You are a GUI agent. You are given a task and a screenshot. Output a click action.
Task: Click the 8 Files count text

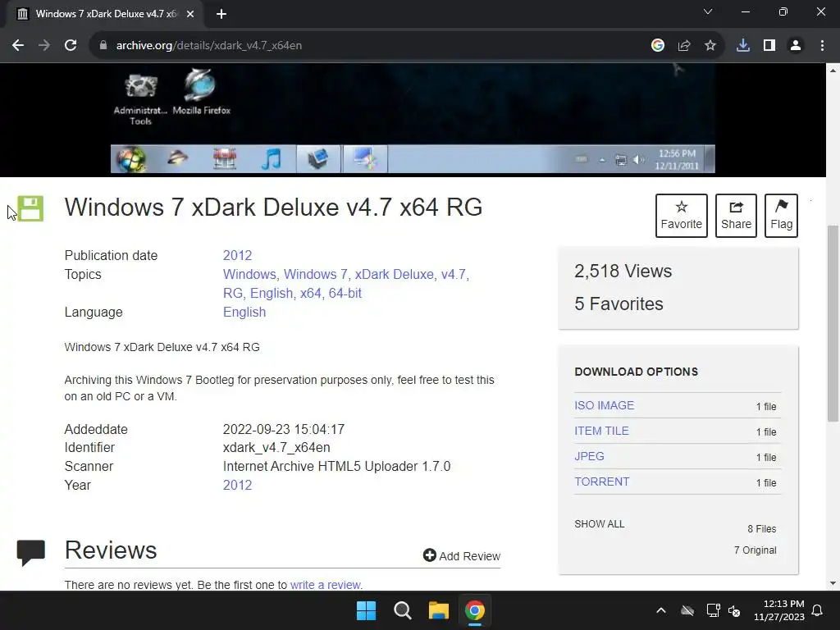coord(762,529)
